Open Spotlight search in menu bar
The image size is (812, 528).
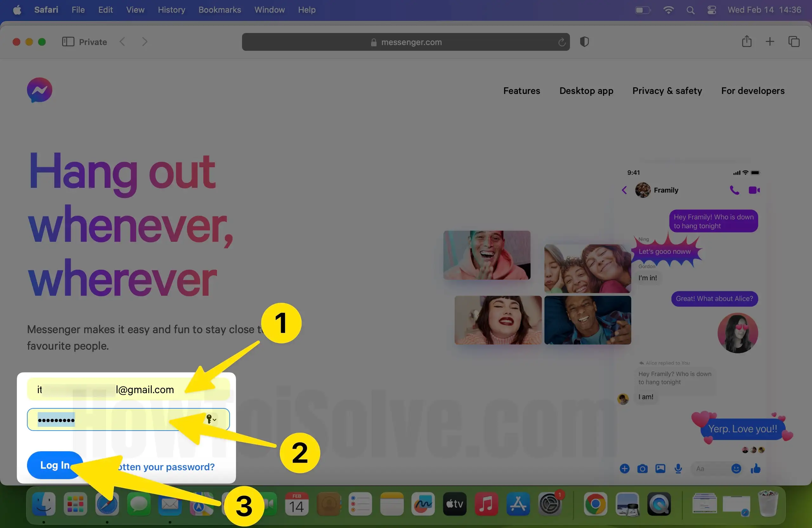(x=690, y=10)
